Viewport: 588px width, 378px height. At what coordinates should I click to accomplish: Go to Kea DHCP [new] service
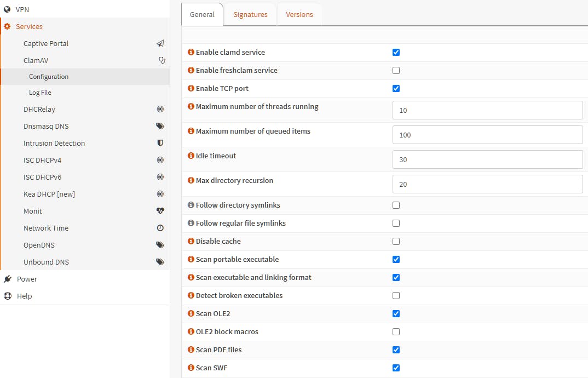(49, 194)
